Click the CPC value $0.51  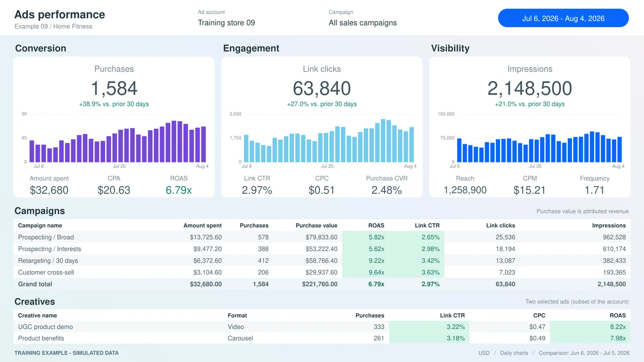coord(322,190)
